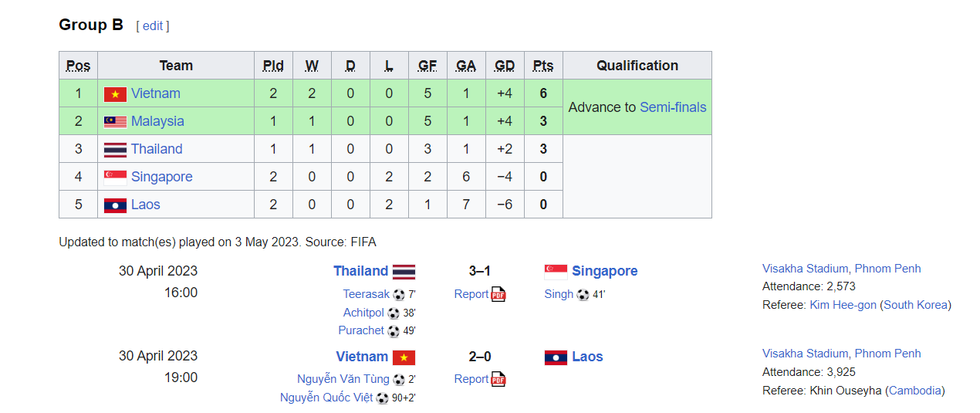Click Vietnam flag beside match score 2–0
Screen dimensions: 980x413
(x=404, y=357)
